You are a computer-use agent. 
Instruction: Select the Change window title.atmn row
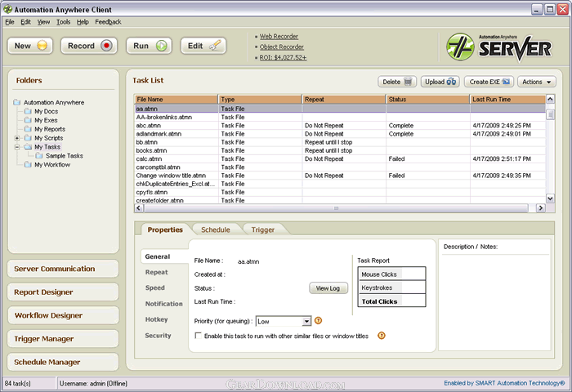click(340, 176)
